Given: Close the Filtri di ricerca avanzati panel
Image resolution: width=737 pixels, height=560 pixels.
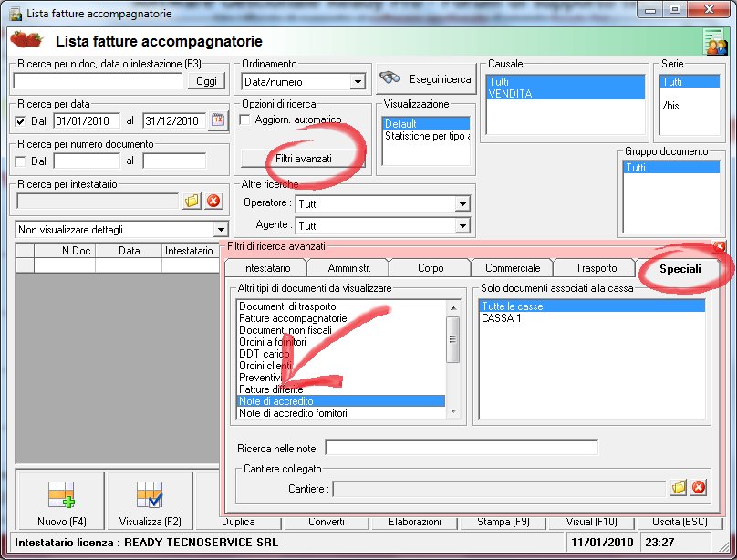Looking at the screenshot, I should 719,246.
